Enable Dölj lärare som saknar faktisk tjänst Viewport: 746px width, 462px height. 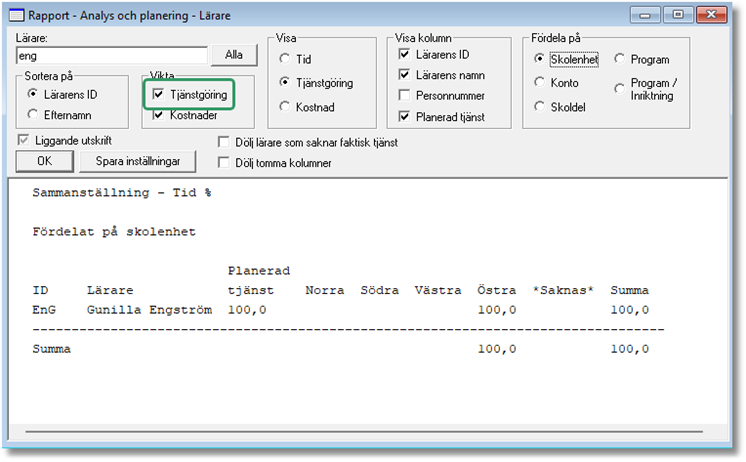pos(224,143)
